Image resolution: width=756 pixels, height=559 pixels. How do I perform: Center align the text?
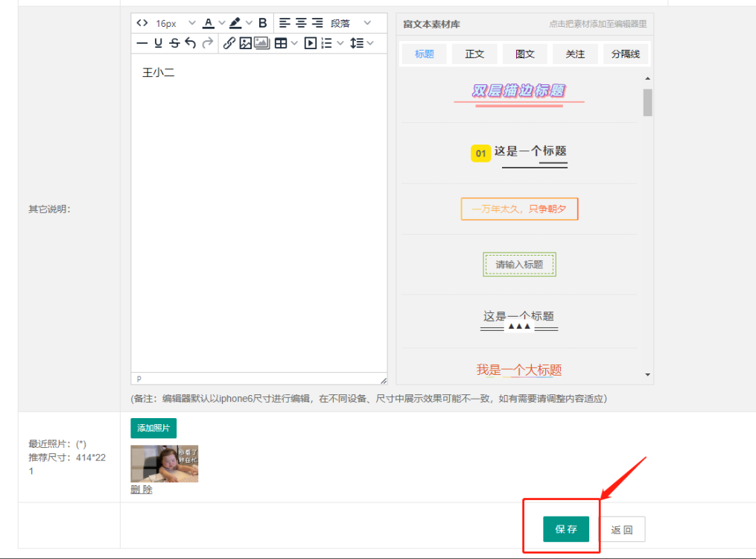[x=301, y=23]
